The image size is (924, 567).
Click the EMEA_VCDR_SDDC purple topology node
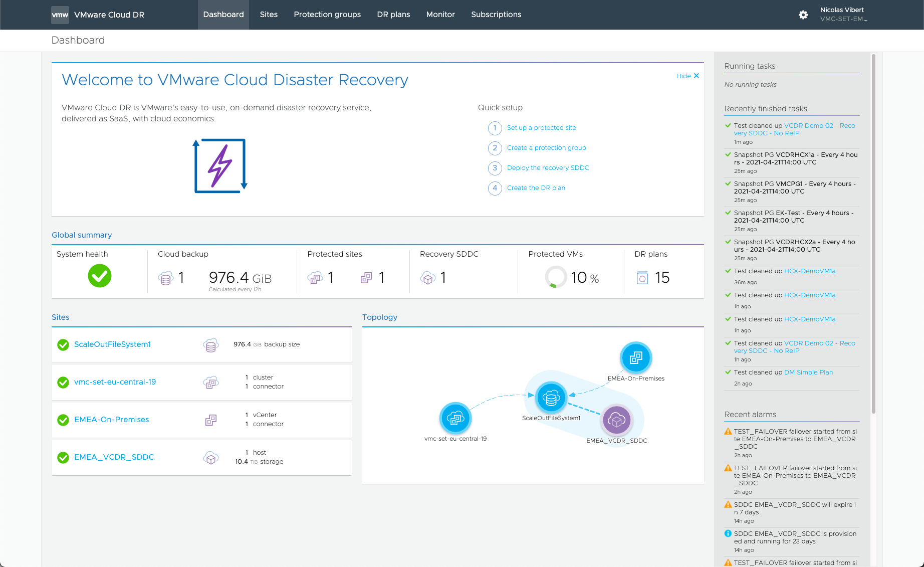616,420
